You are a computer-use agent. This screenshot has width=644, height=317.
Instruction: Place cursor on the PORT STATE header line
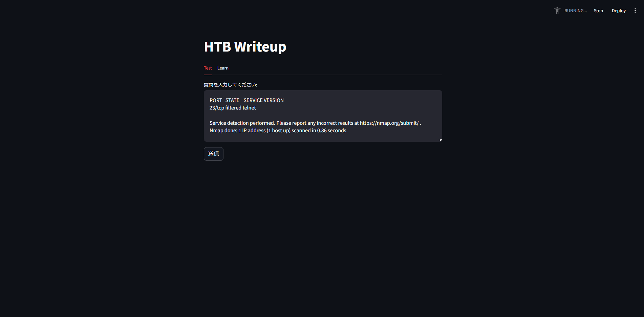point(246,100)
